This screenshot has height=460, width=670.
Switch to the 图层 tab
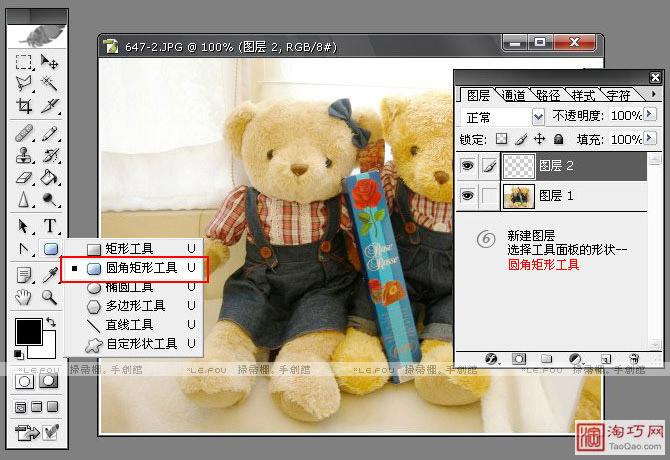click(478, 95)
